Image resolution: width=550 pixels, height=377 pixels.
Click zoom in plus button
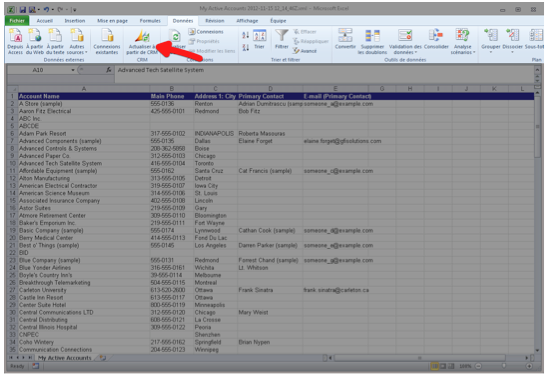click(x=529, y=366)
